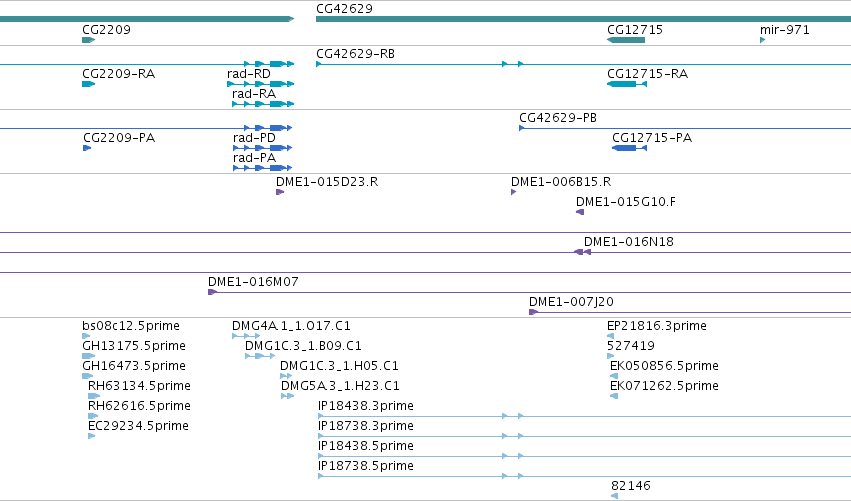Click the bs08c12.5prime EST label
Image resolution: width=851 pixels, height=501 pixels.
coord(131,326)
